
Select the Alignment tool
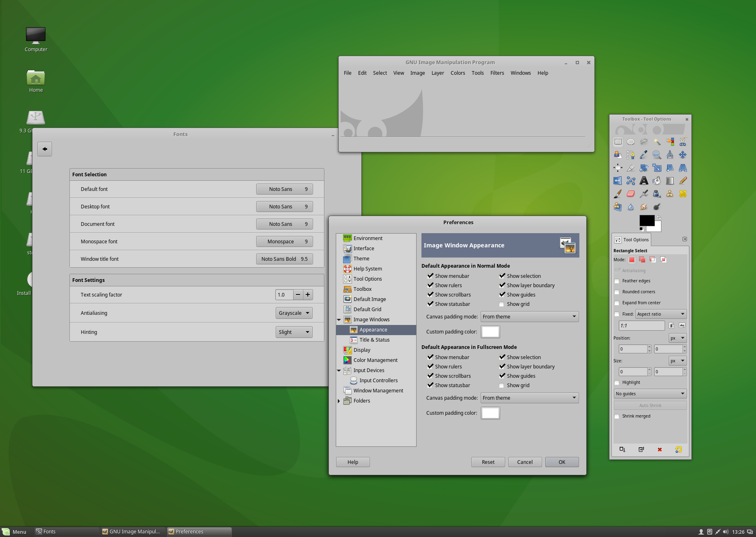point(618,168)
